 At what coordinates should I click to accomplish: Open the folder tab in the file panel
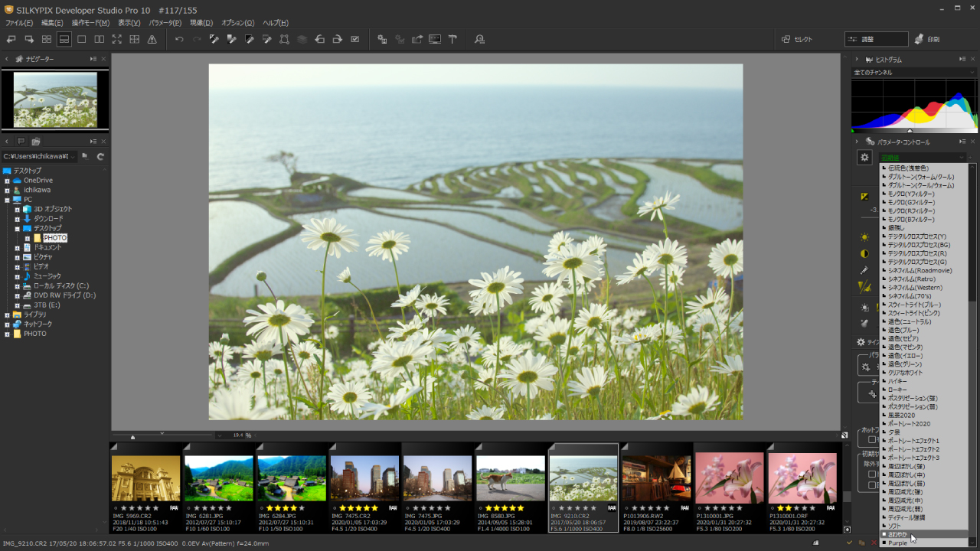36,142
